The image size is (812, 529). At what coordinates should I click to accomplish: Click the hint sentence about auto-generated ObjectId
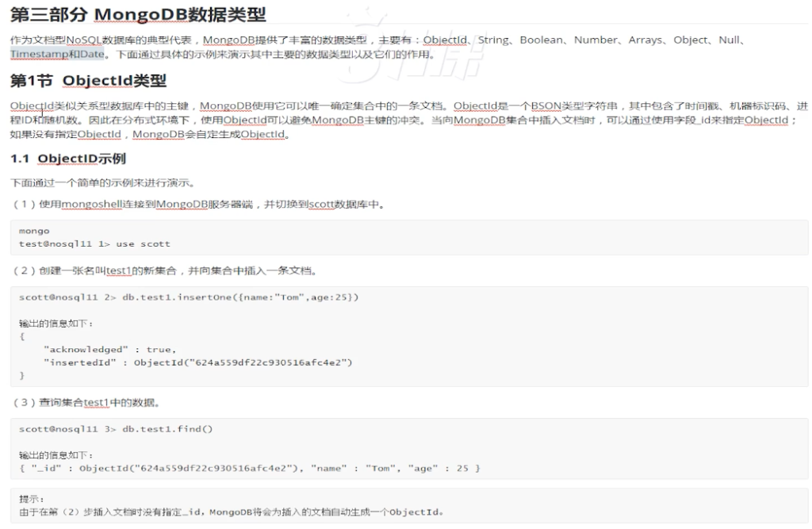pyautogui.click(x=231, y=512)
